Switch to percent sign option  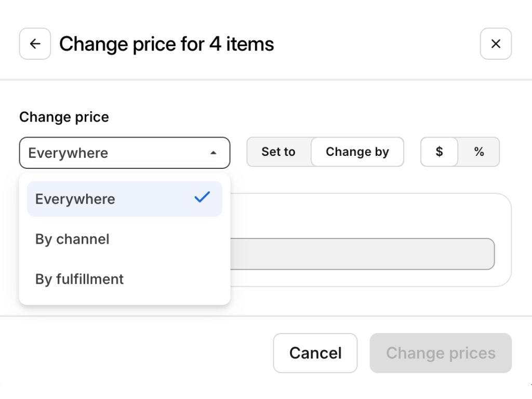point(478,152)
